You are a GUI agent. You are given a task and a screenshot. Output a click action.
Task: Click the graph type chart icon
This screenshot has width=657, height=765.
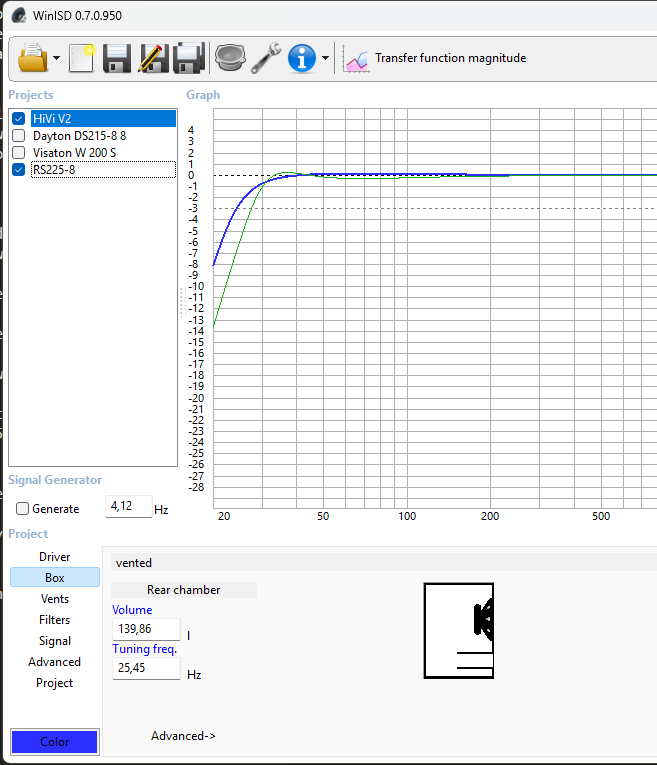click(x=355, y=59)
